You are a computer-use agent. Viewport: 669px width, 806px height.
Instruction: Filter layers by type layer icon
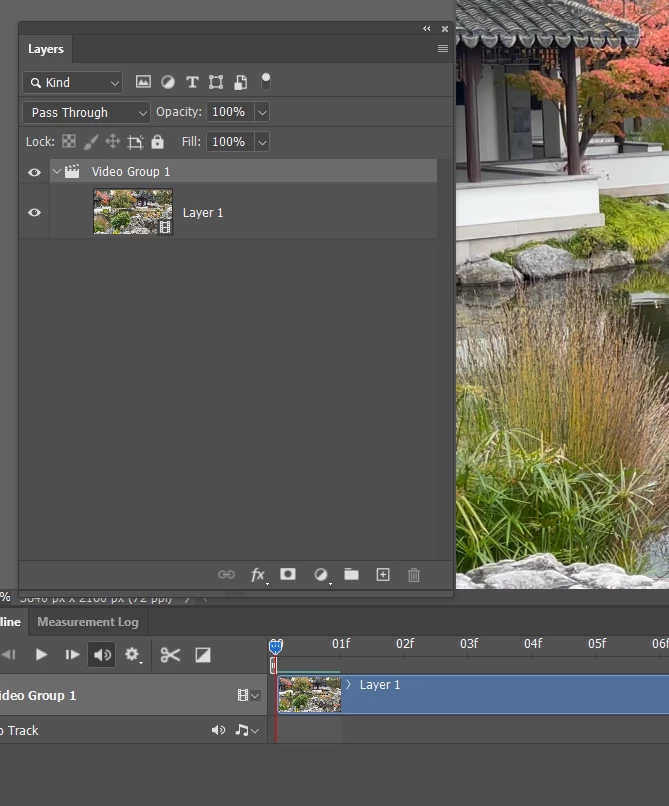pyautogui.click(x=192, y=82)
